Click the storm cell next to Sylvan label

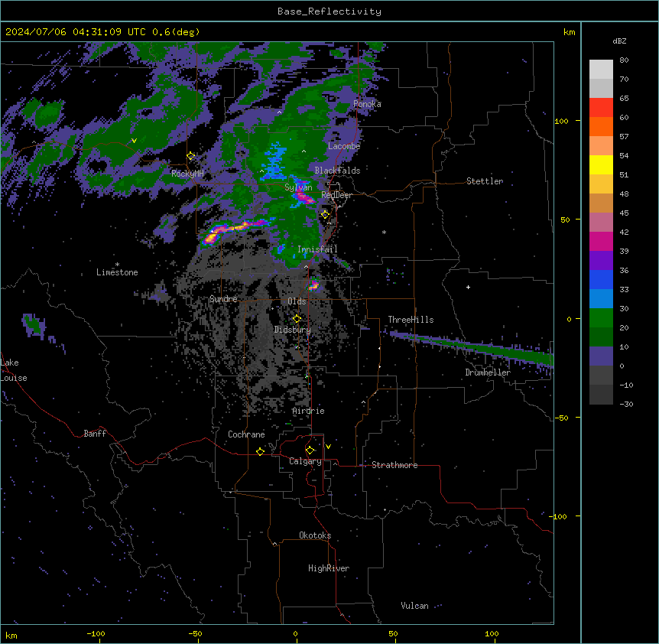click(304, 196)
